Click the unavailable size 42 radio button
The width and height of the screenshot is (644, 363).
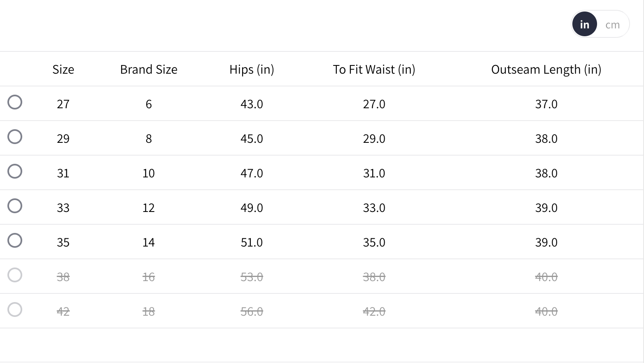coord(15,309)
